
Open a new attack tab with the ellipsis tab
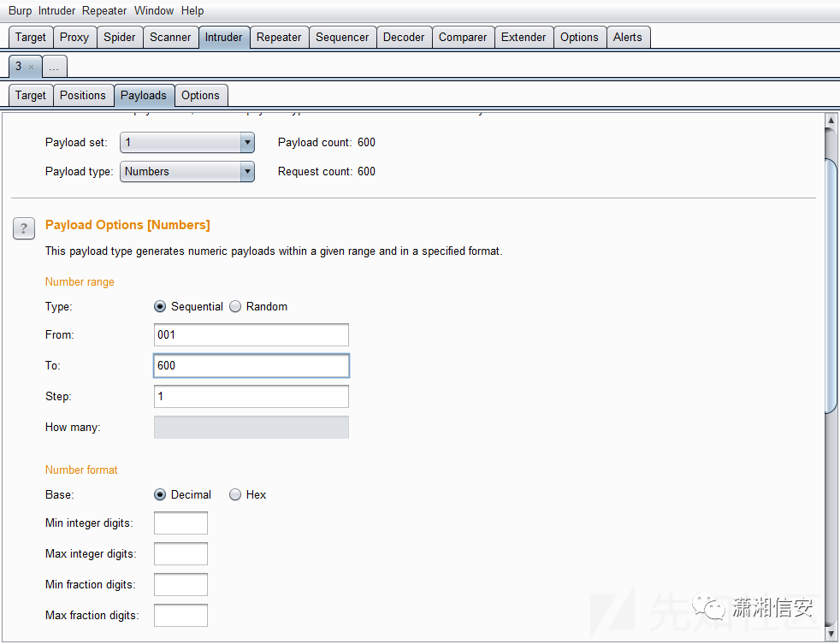(54, 67)
